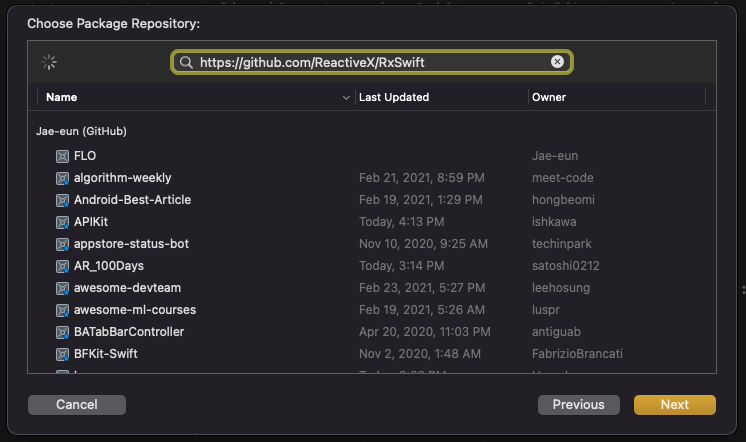Clear the repository URL search field

pos(557,62)
